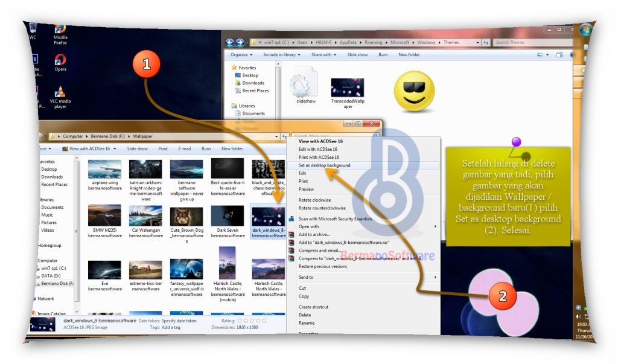The image size is (618, 364).
Task: Click Forward arrow in Themes window
Action: [240, 42]
